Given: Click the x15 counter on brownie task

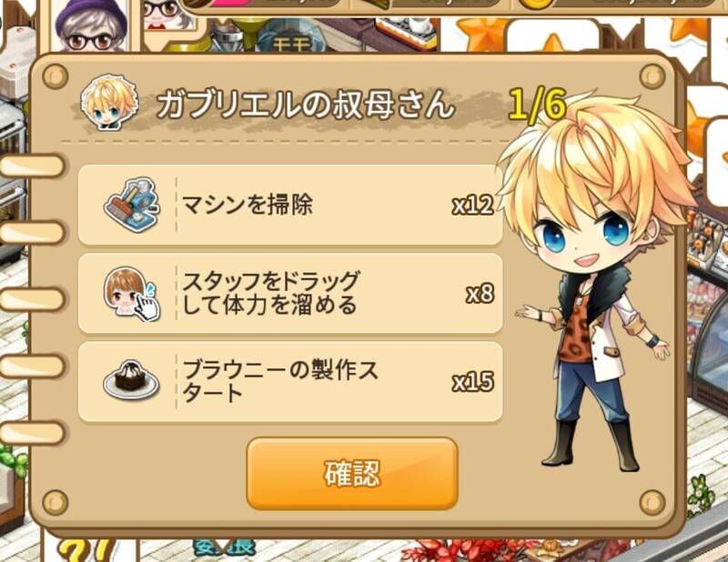Looking at the screenshot, I should [472, 382].
